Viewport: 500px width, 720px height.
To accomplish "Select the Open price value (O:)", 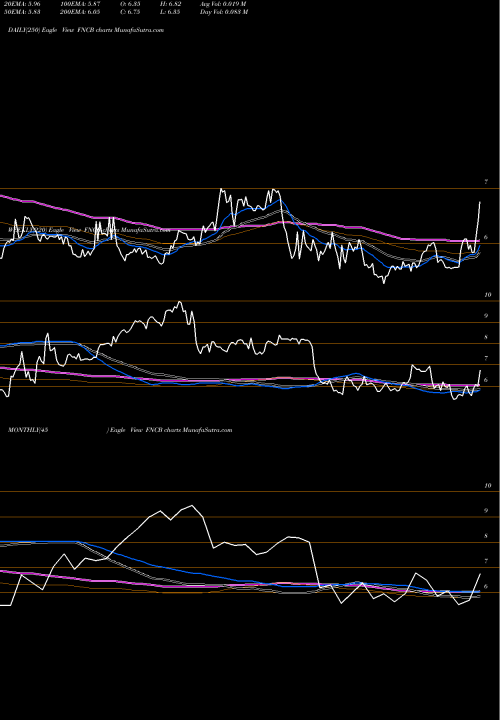I will click(x=129, y=3).
